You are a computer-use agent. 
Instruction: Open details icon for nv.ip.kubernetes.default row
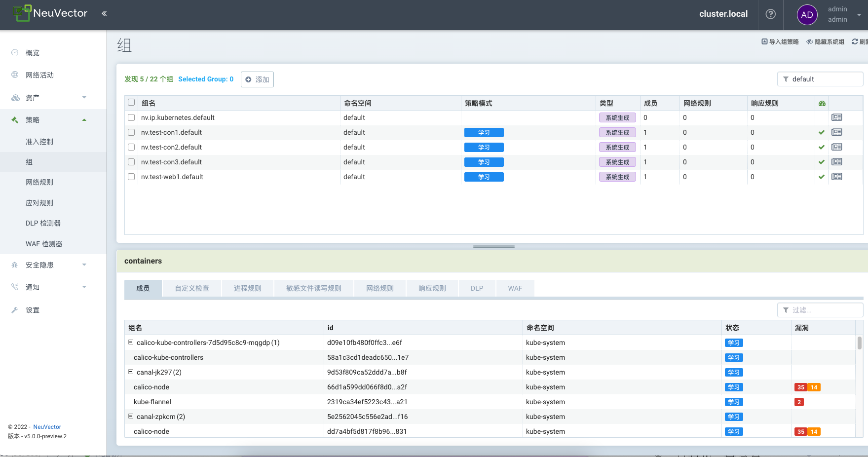pos(836,117)
